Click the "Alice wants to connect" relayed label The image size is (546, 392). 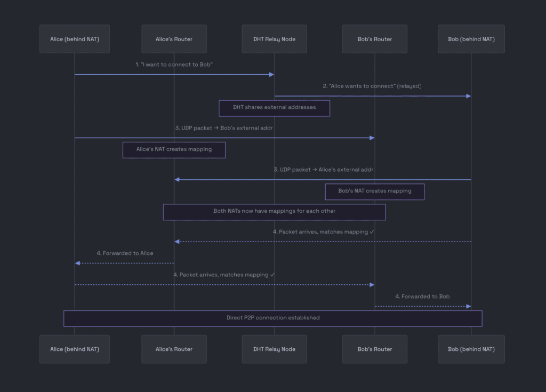372,86
